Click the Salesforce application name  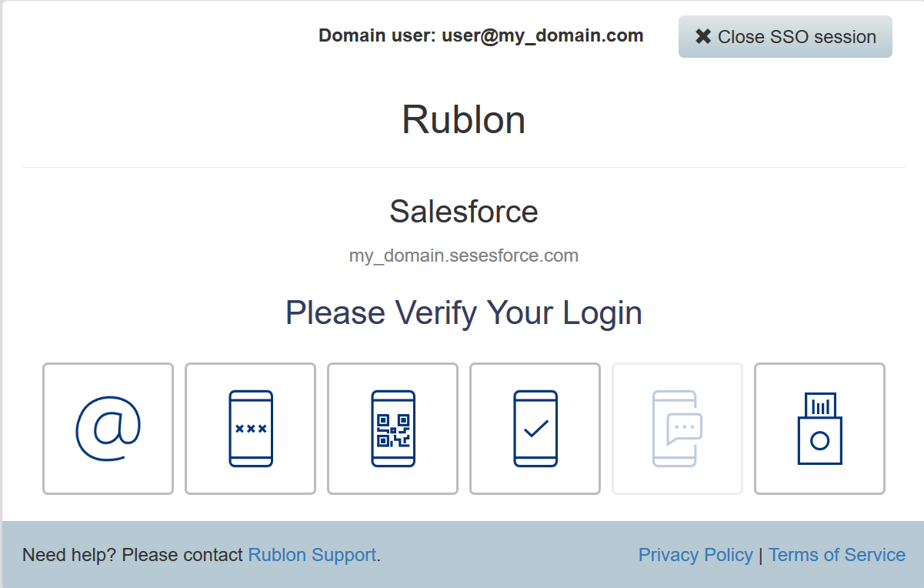[463, 212]
